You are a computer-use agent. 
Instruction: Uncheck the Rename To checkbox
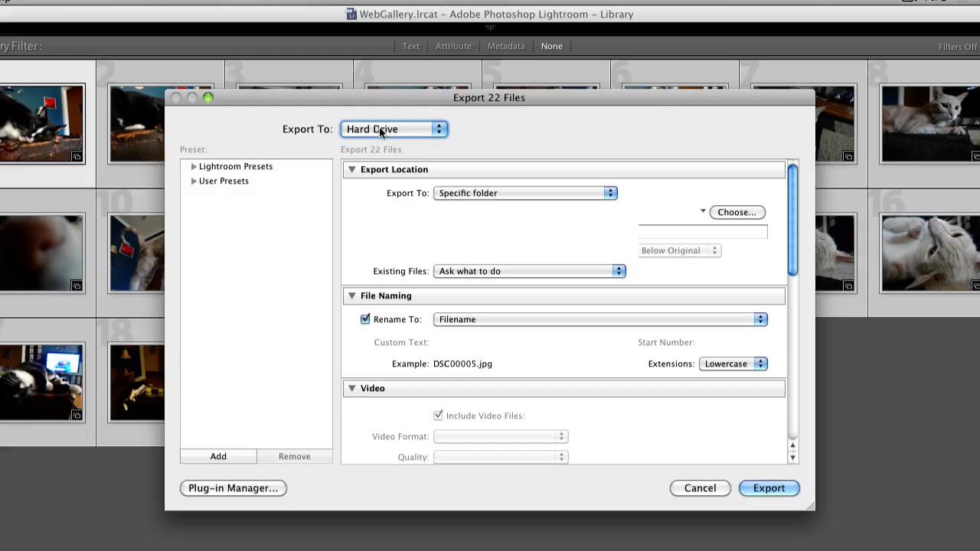[x=365, y=319]
